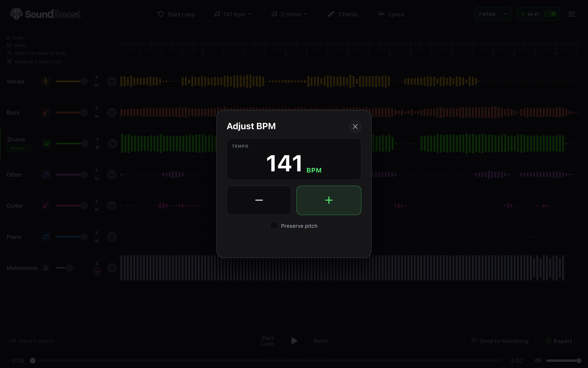
Task: Click the Piano pan knob
Action: click(112, 237)
